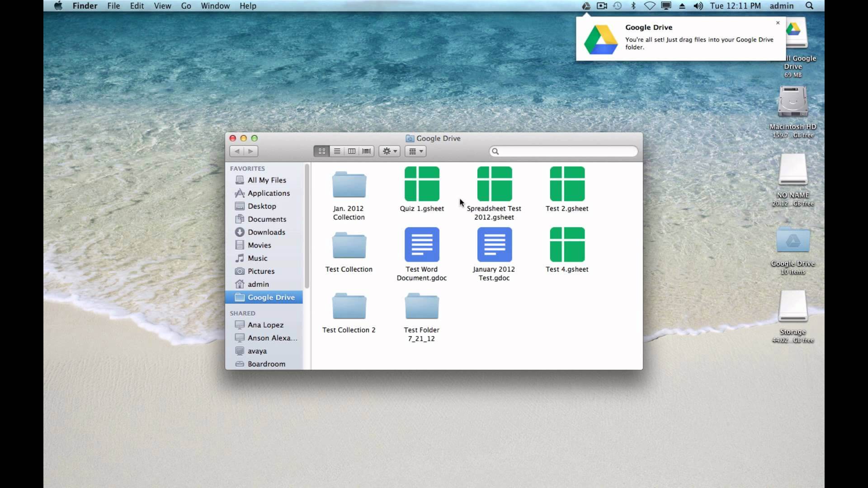Navigate back using back arrow button
Viewport: 868px width, 488px height.
[236, 151]
